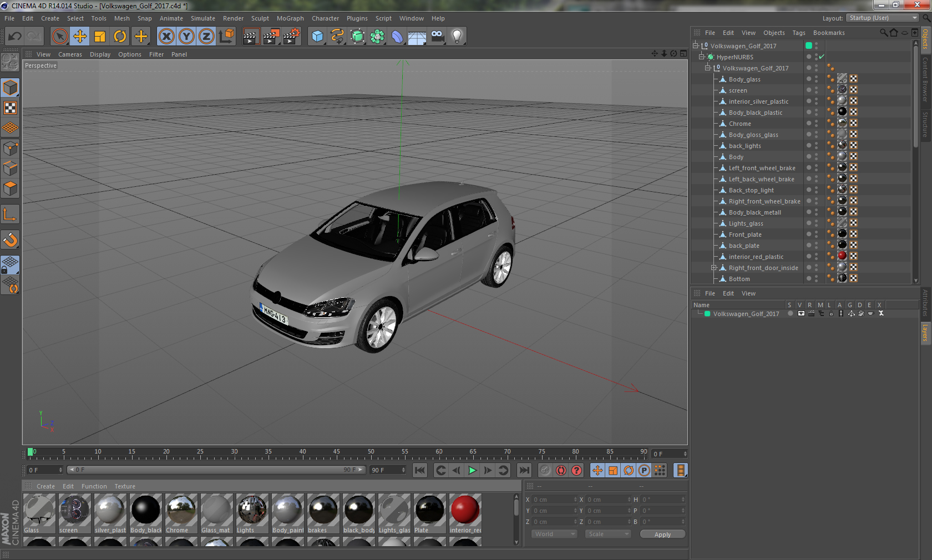This screenshot has width=932, height=560.
Task: Activate the Move tool
Action: (80, 37)
